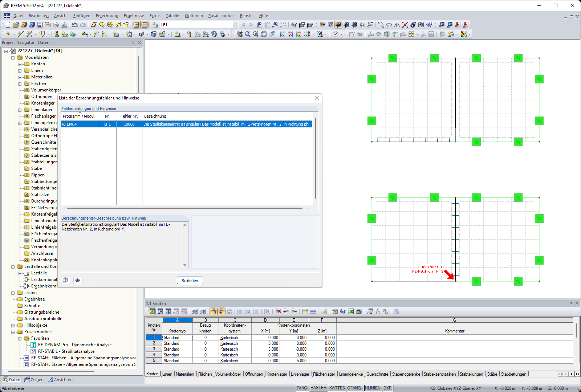
Task: Switch to the Linien table tab
Action: 167,374
